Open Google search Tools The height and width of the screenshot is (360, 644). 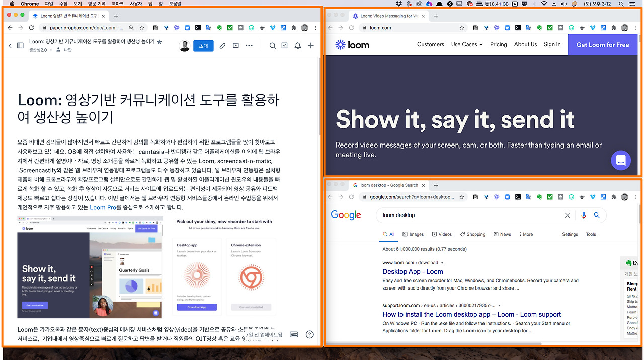[x=591, y=234]
